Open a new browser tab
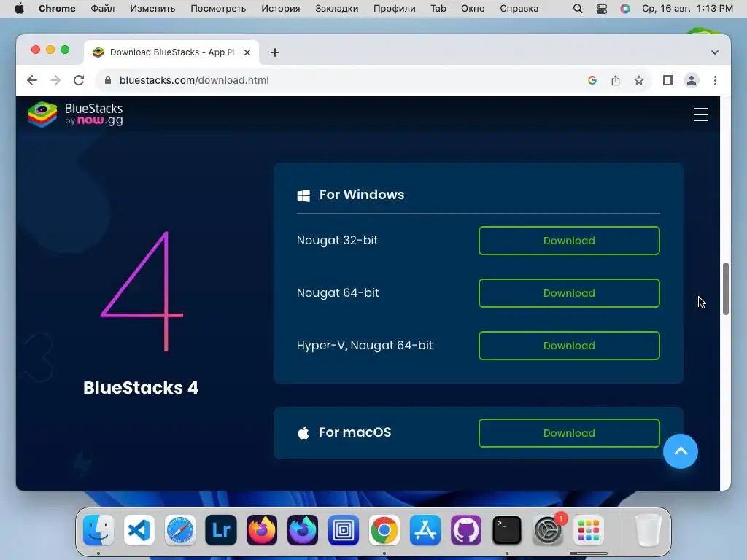 (275, 52)
